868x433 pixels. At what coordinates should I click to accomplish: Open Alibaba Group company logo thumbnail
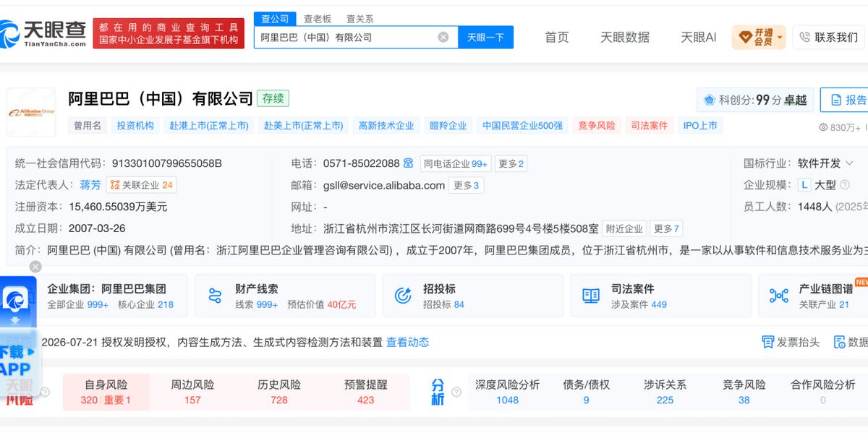[x=31, y=112]
